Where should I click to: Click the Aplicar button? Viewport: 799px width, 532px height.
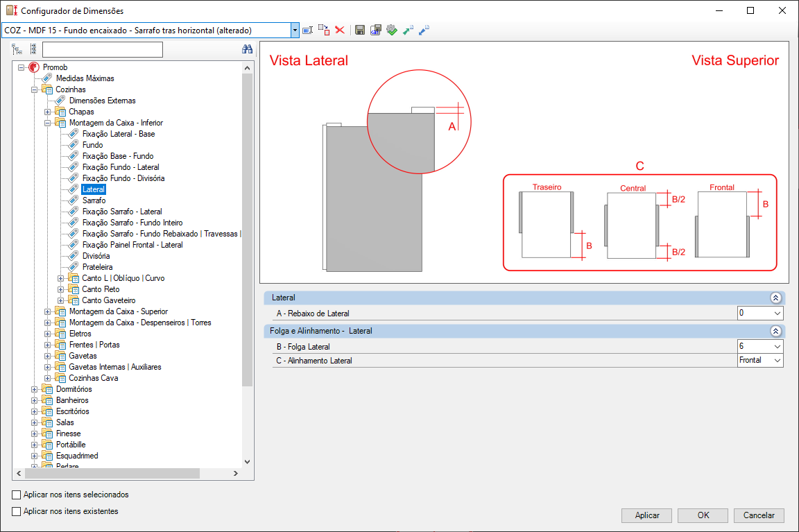646,515
